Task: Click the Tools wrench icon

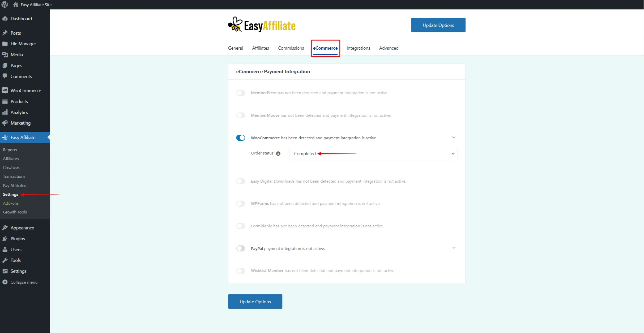Action: 5,260
